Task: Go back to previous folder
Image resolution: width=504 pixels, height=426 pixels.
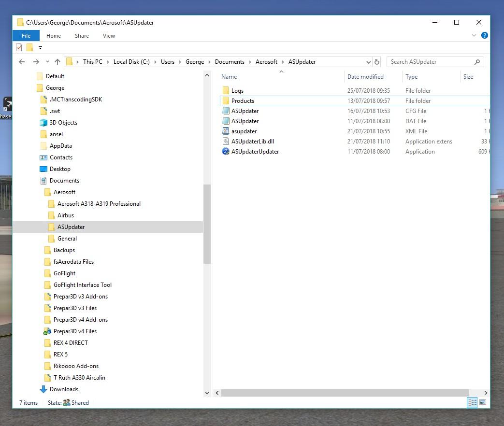Action: [22, 62]
